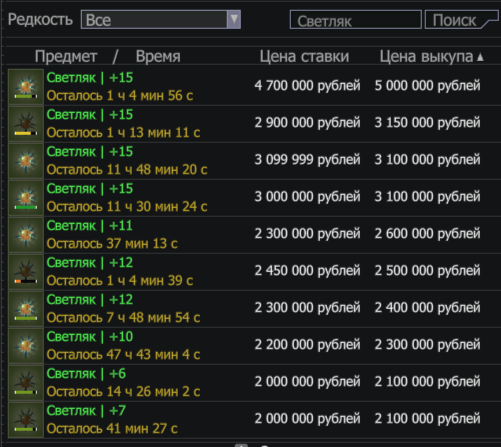Choose the Светляк +11 artifact icon

coord(26,235)
